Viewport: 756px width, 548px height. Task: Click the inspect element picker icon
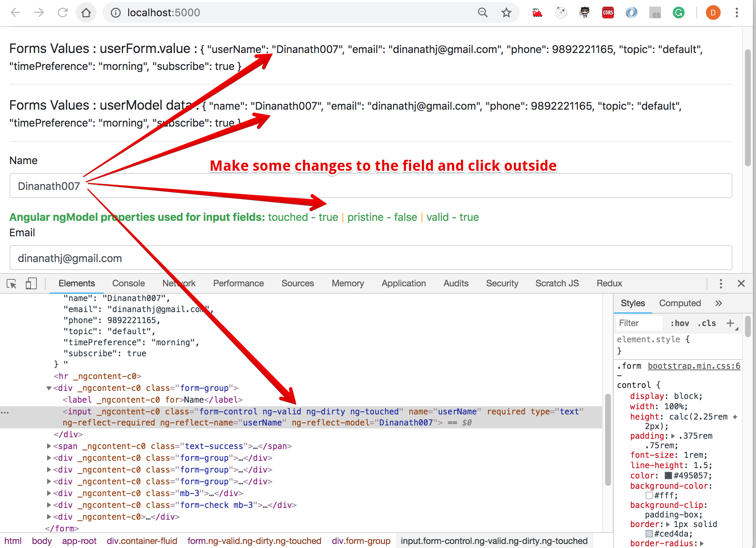tap(11, 284)
